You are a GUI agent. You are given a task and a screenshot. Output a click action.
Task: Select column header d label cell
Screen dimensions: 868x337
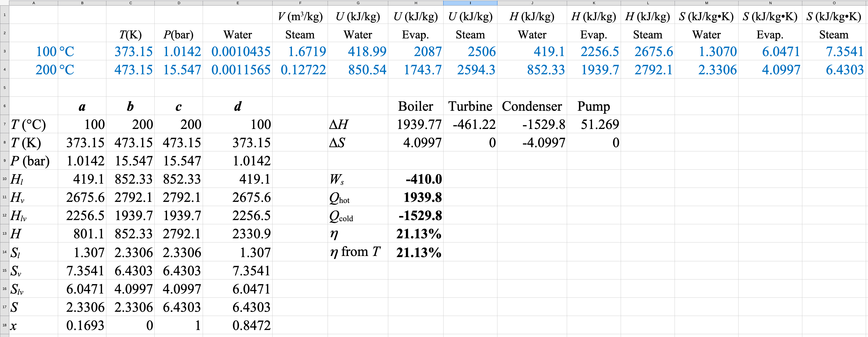point(237,106)
